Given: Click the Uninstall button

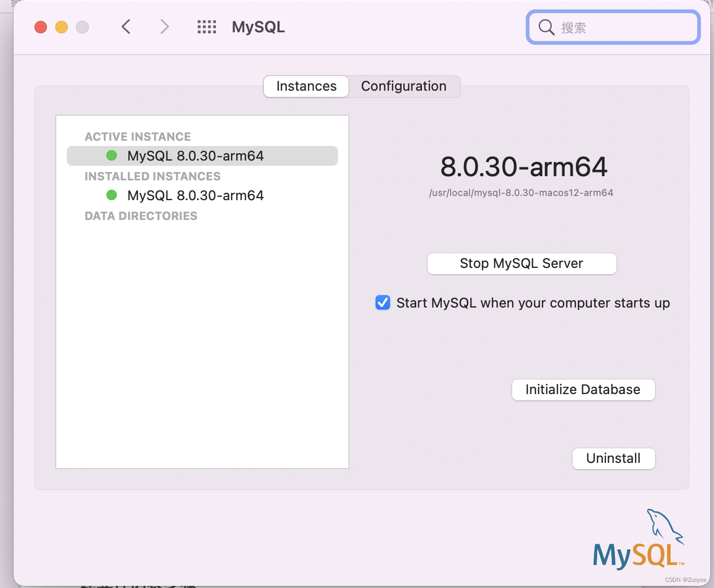Looking at the screenshot, I should pos(613,459).
